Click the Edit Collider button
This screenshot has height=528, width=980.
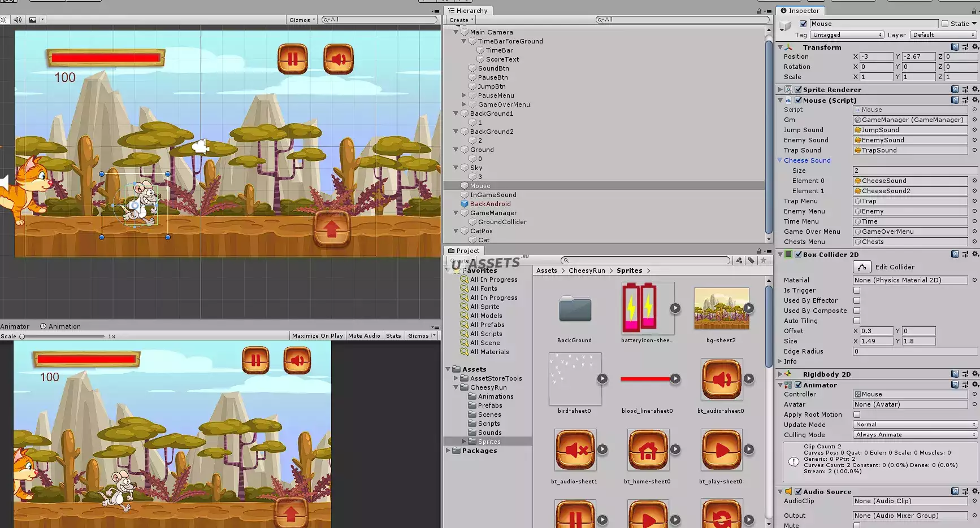[x=861, y=267]
